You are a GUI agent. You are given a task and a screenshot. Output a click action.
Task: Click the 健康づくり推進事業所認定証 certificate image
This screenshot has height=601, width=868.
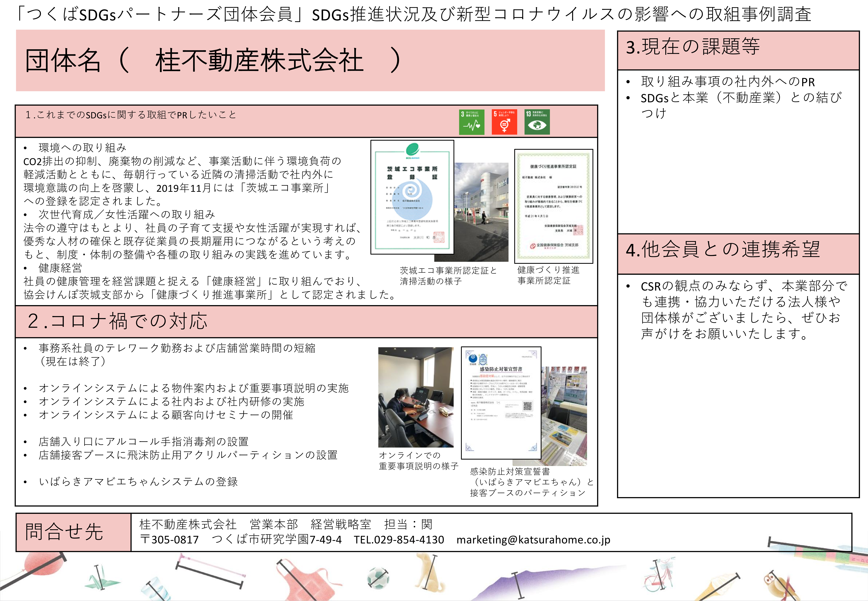click(554, 206)
